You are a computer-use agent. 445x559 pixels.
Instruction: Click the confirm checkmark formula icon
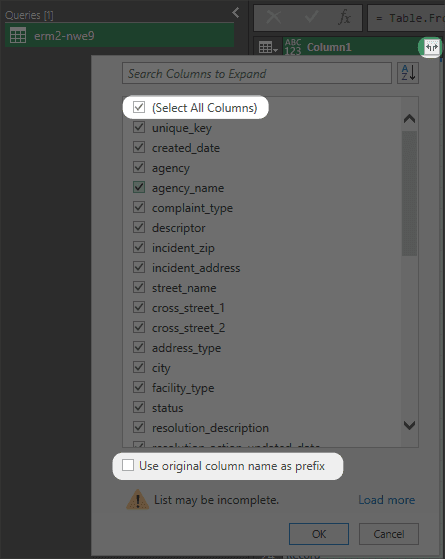click(311, 17)
